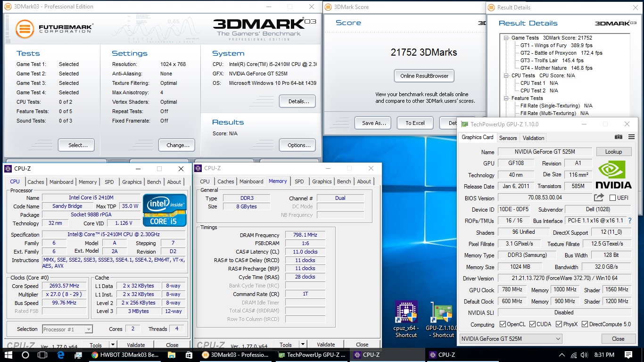Open the Processor #1 selection dropdown
The height and width of the screenshot is (362, 644).
(67, 329)
